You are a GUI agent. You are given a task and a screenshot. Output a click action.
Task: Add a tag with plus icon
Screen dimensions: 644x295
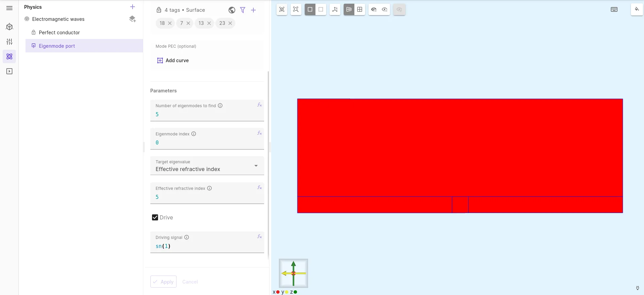coord(253,10)
